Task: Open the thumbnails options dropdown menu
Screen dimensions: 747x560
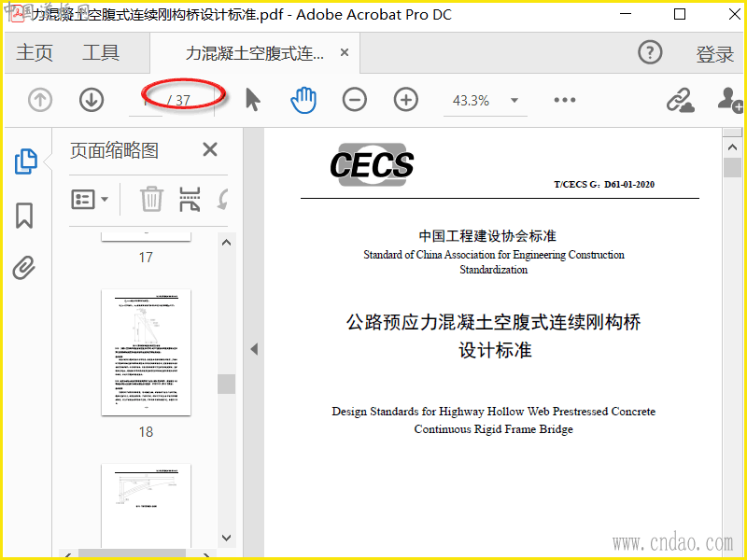Action: click(90, 199)
